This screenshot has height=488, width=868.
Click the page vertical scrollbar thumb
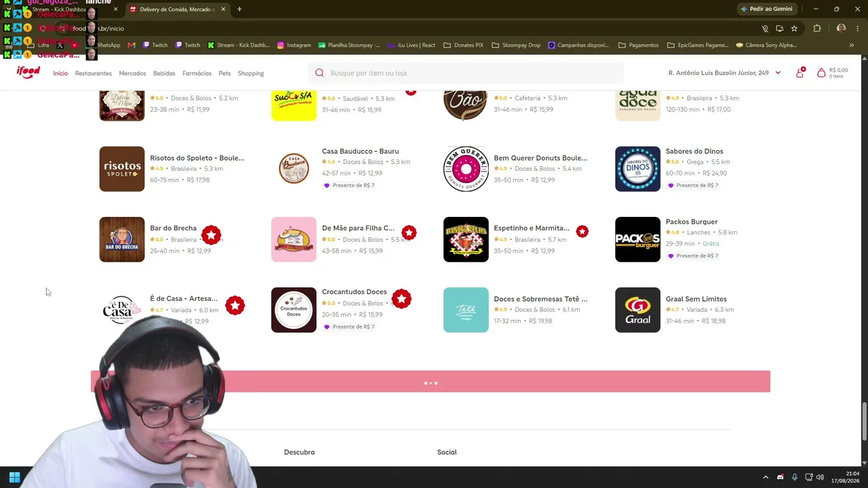(864, 420)
